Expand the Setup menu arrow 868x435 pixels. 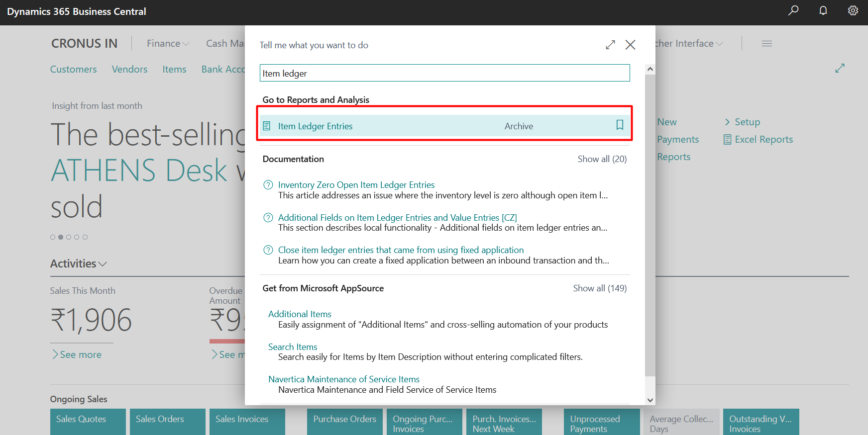[727, 122]
